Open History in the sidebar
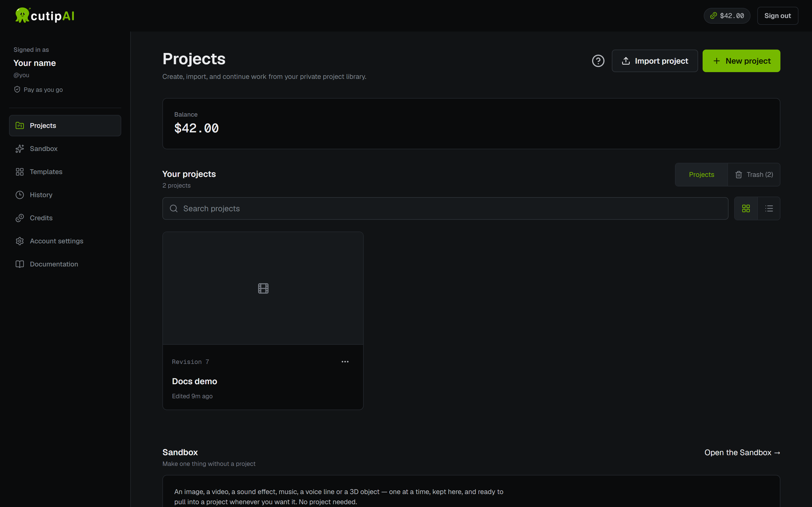 (65, 195)
